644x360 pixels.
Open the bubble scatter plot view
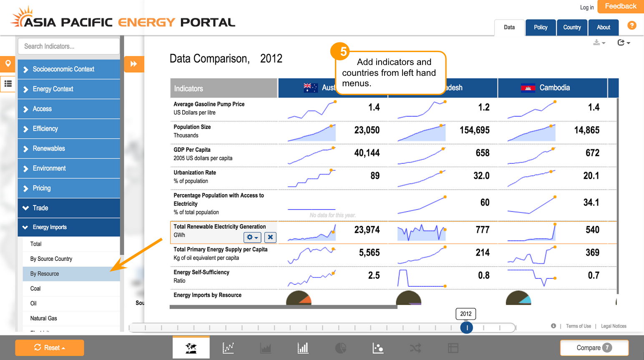[378, 347]
